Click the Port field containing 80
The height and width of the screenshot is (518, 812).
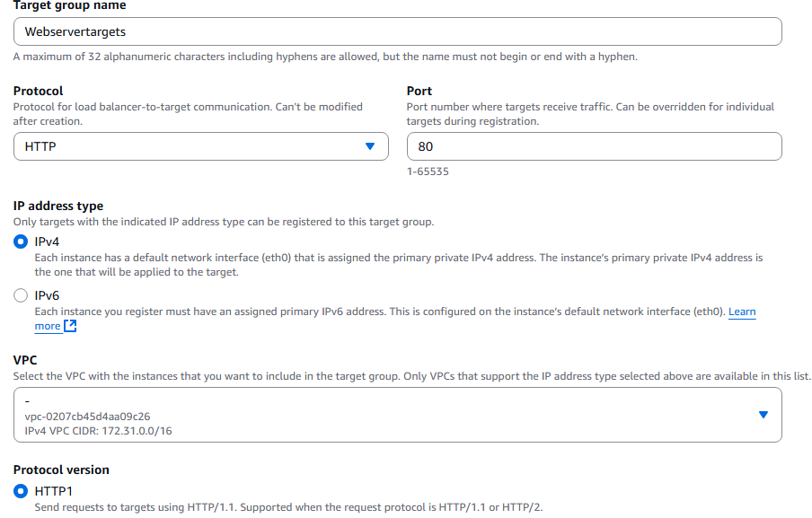click(x=594, y=146)
